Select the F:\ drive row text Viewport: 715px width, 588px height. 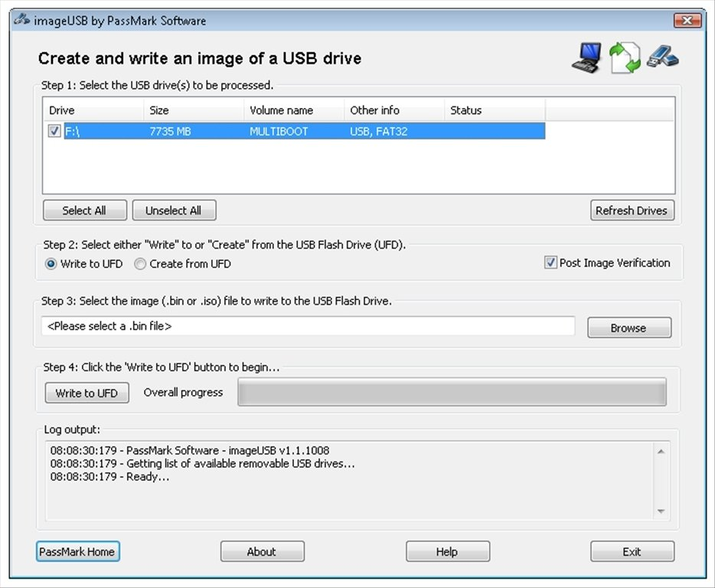coord(72,132)
